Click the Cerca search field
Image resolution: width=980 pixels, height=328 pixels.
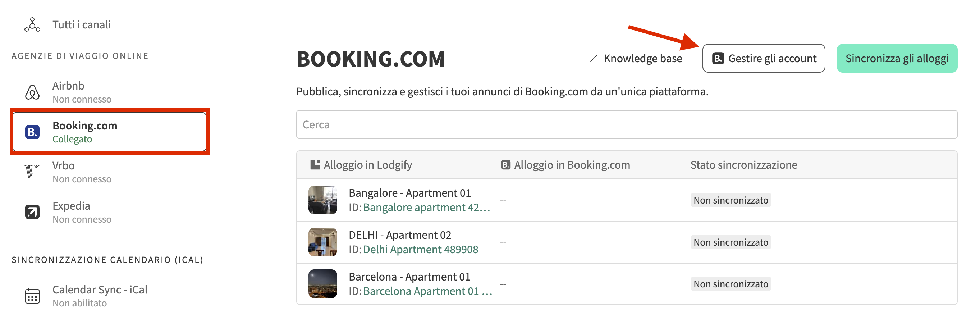[x=626, y=125]
